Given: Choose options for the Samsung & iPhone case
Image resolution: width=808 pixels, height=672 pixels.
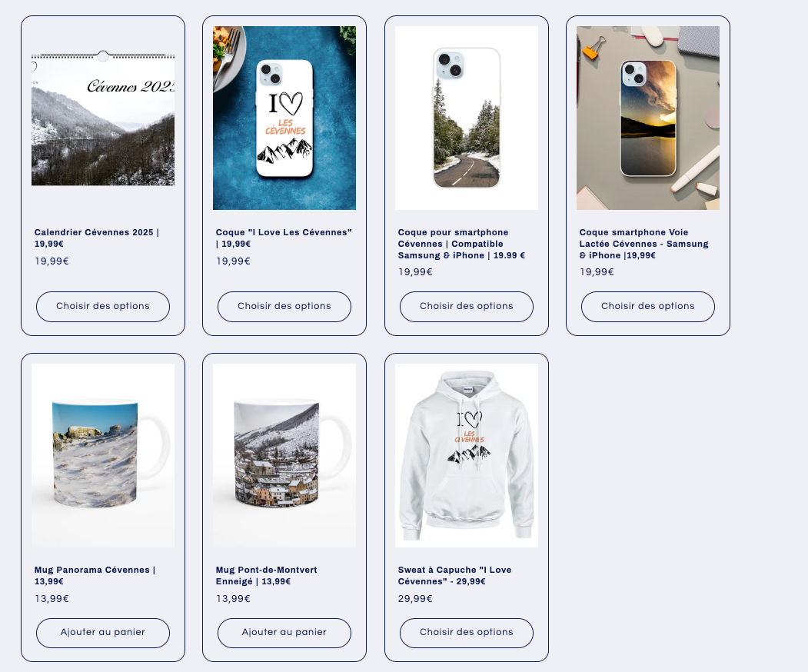Looking at the screenshot, I should point(467,307).
